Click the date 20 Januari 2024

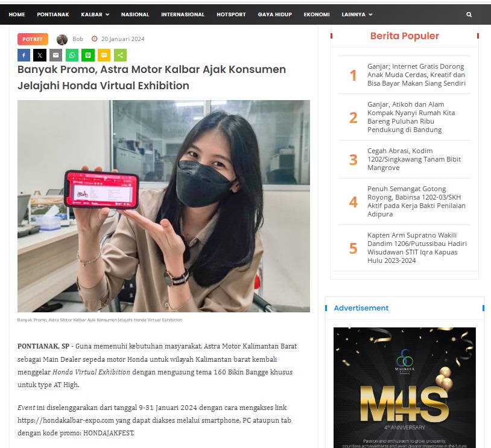pos(123,39)
